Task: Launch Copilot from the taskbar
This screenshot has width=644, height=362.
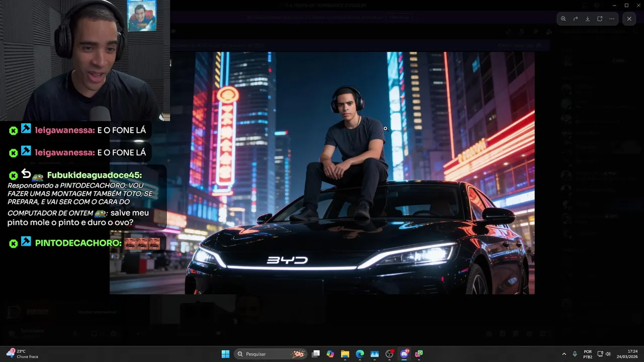Action: point(331,354)
